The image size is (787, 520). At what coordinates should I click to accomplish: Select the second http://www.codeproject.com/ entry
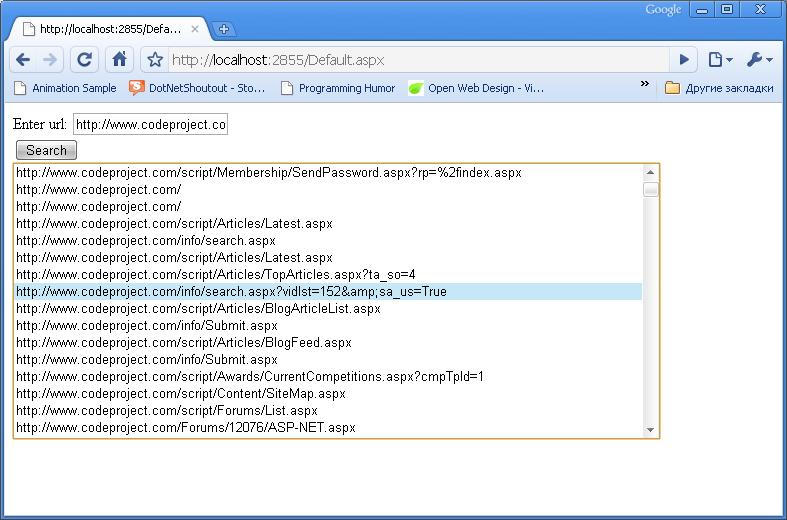(328, 207)
